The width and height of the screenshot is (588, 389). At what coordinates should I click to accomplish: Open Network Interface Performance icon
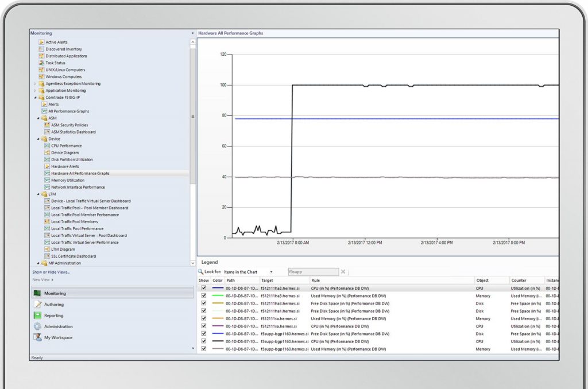[47, 187]
